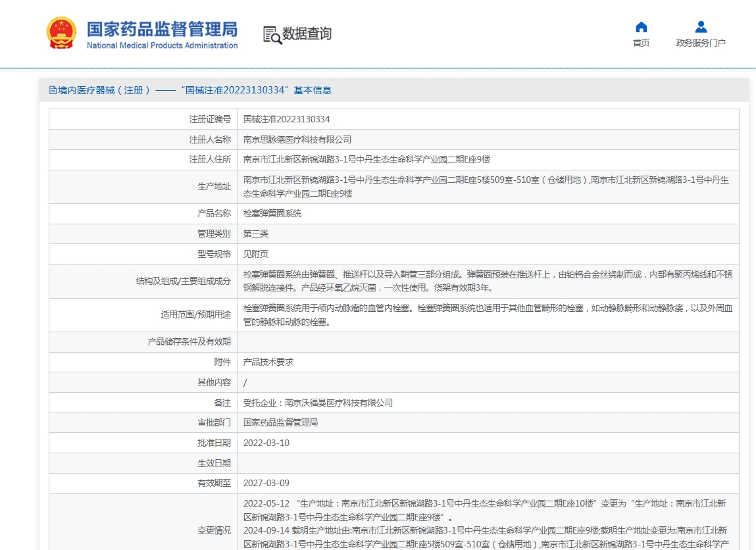The image size is (756, 550).
Task: Click the 产品储存条件及有效期 label
Action: [x=189, y=341]
